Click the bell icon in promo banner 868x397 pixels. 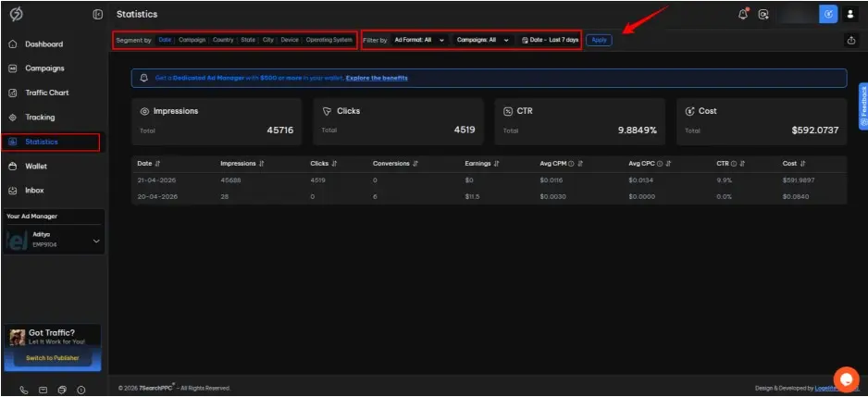pos(144,78)
